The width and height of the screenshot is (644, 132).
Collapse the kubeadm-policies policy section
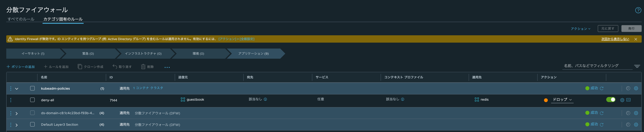pos(17,89)
